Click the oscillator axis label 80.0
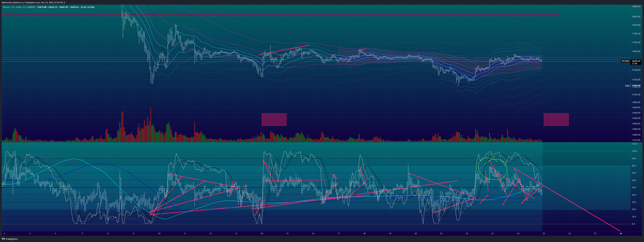 [634, 166]
